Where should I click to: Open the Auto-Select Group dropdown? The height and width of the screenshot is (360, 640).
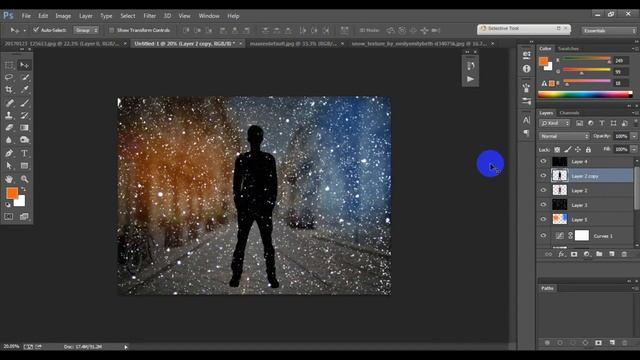(86, 30)
